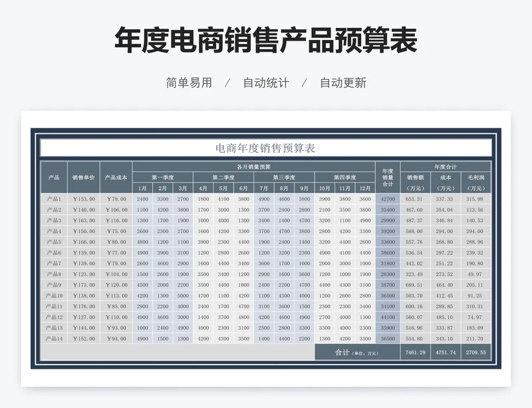Select 产品2 cost ¥106.00

[x=116, y=210]
